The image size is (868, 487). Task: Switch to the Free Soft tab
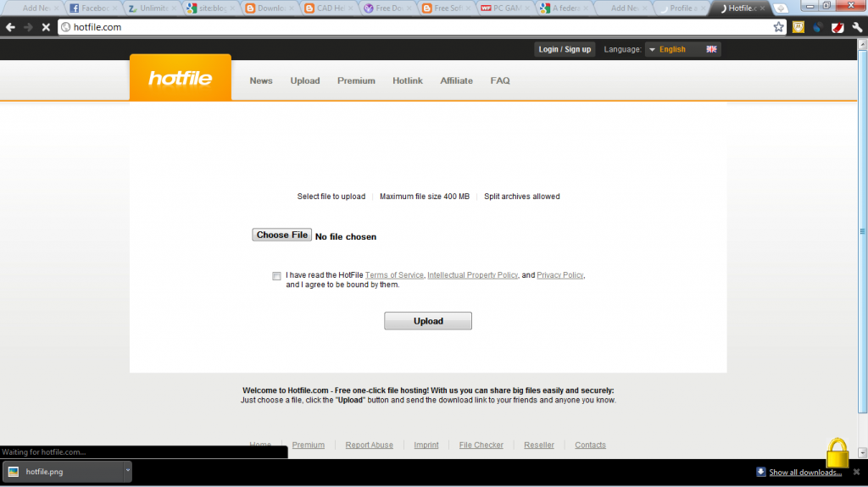(444, 8)
